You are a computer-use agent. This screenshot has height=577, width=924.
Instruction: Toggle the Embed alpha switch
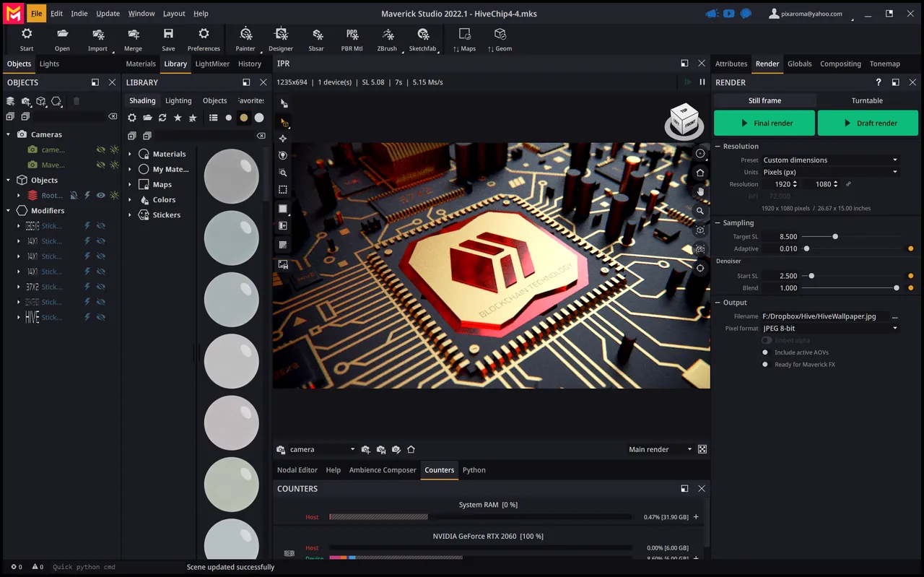click(x=767, y=340)
